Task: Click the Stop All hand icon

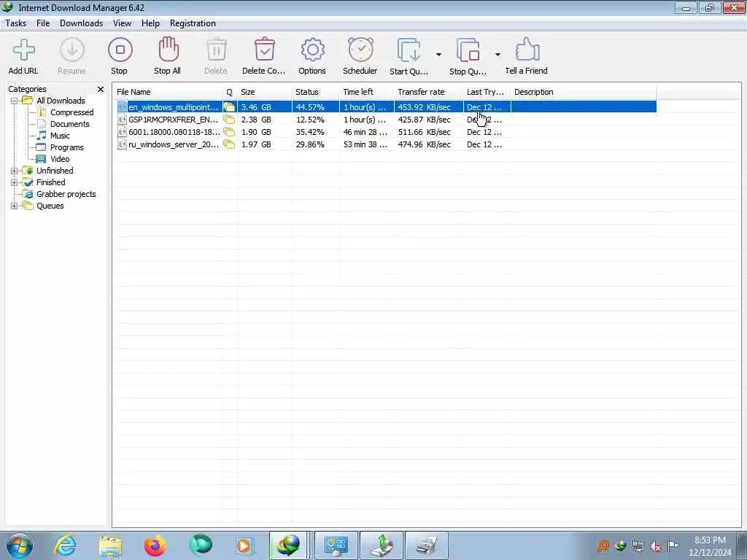Action: [169, 50]
